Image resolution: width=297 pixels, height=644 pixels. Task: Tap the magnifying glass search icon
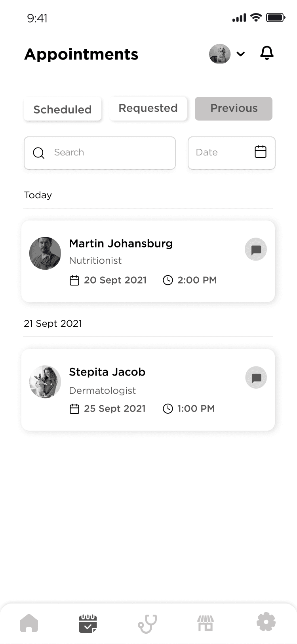coord(39,153)
